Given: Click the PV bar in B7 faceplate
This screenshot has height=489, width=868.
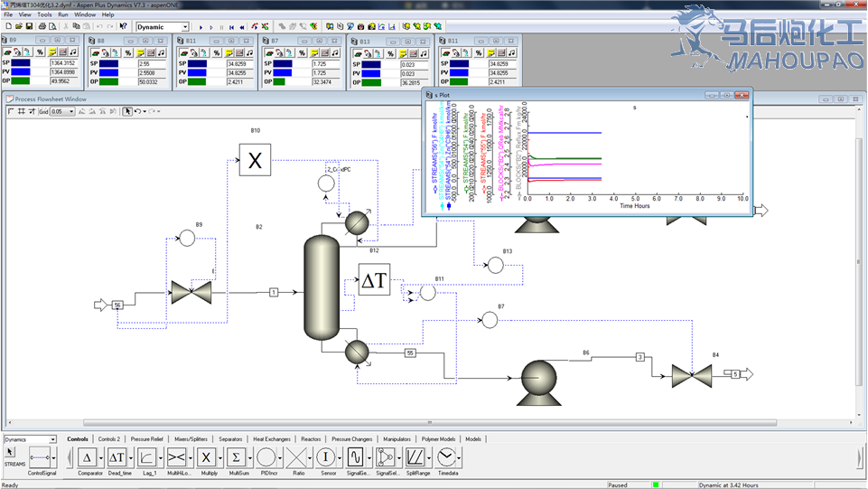Looking at the screenshot, I should click(x=283, y=72).
